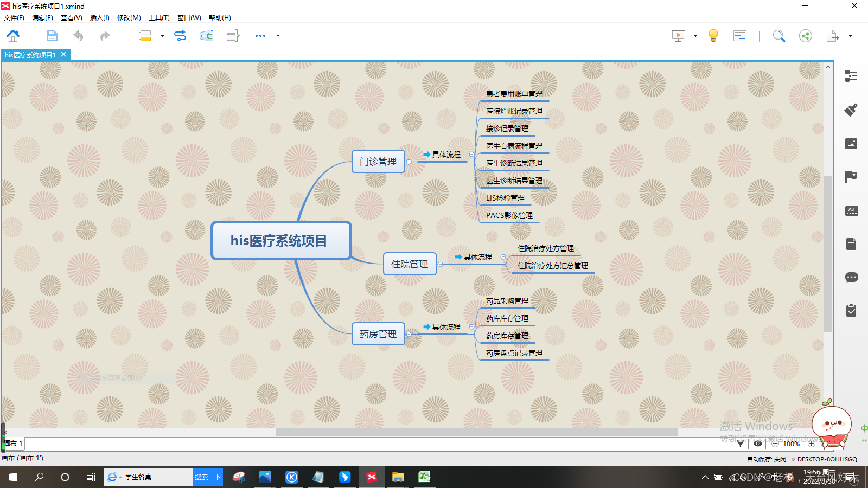Open the Notes panel in sidebar
Image resolution: width=868 pixels, height=488 pixels.
[851, 244]
